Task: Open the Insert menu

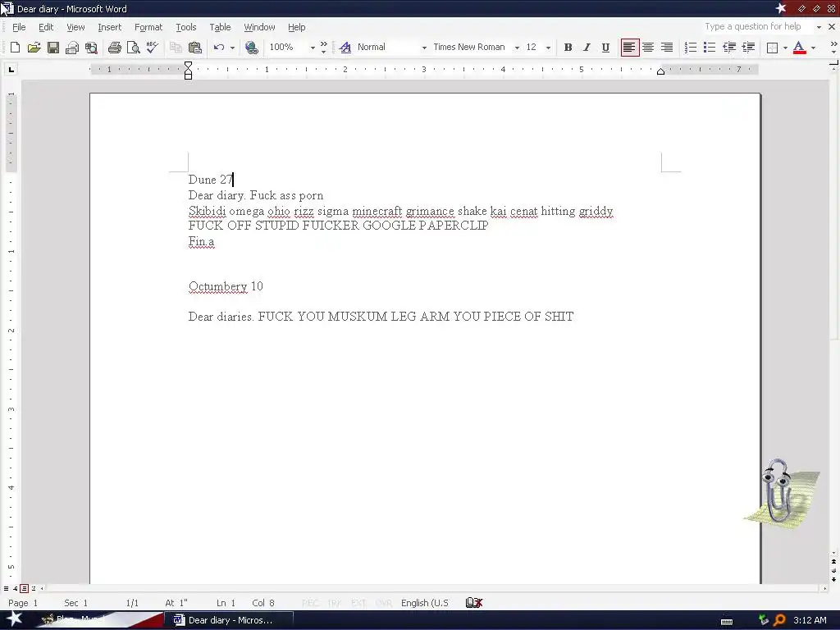Action: pos(109,27)
